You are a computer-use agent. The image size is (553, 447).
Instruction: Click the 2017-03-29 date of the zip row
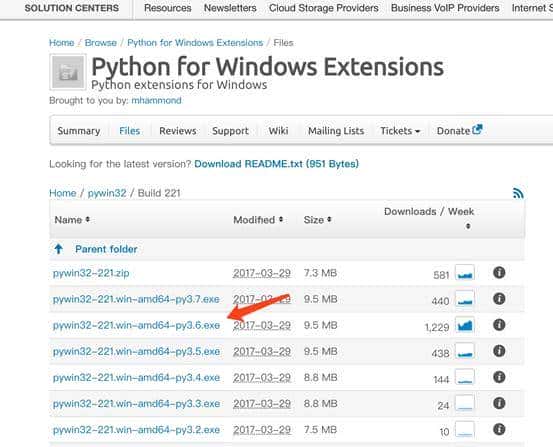tap(262, 273)
